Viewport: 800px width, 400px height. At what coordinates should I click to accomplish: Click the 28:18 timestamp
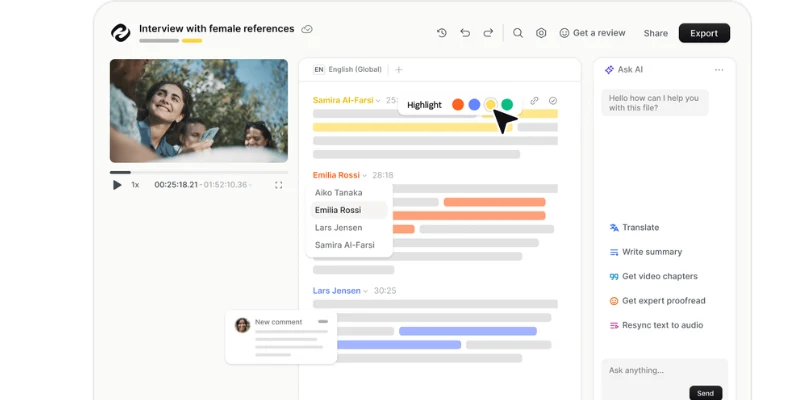[x=383, y=175]
